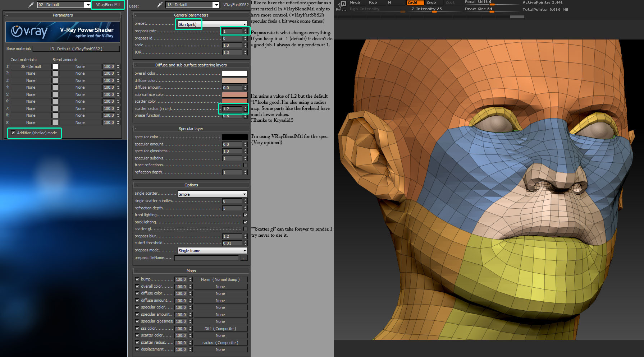This screenshot has width=644, height=357.
Task: Toggle the scatter radius map checkbox
Action: pyautogui.click(x=137, y=342)
